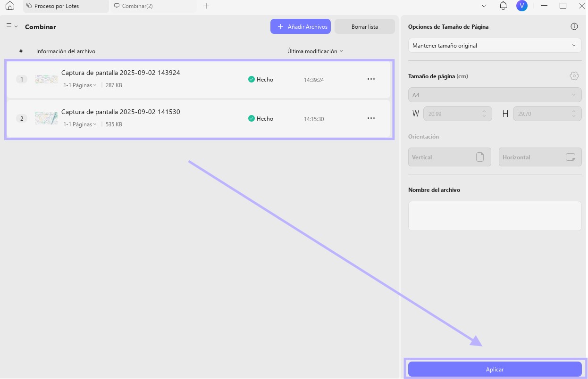Adjust height stepper arrows
Viewport: 588px width, 379px height.
574,114
